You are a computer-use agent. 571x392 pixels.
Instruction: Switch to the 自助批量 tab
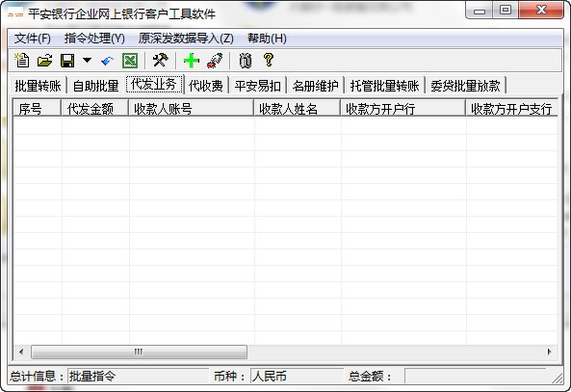pos(95,86)
